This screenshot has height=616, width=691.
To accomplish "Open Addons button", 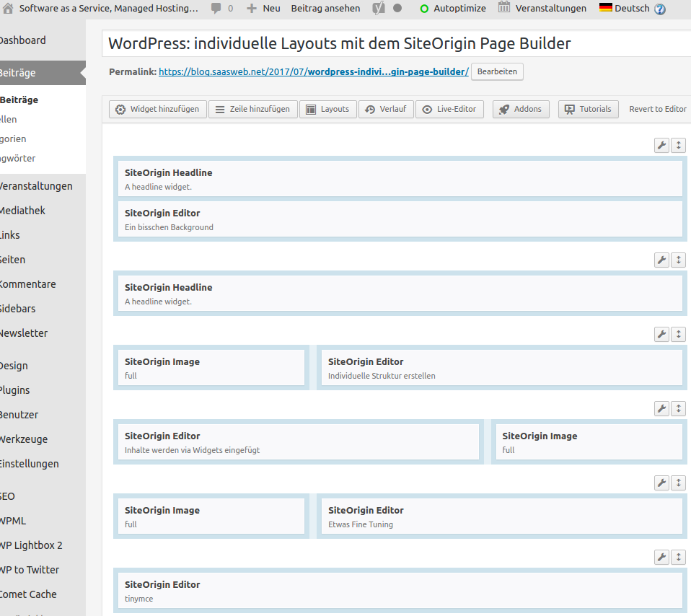I will [521, 109].
